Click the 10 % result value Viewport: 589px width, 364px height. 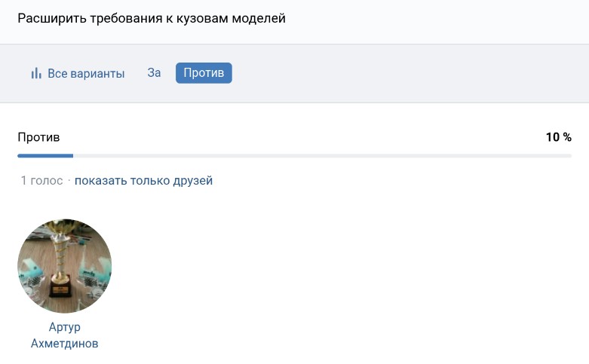[558, 137]
